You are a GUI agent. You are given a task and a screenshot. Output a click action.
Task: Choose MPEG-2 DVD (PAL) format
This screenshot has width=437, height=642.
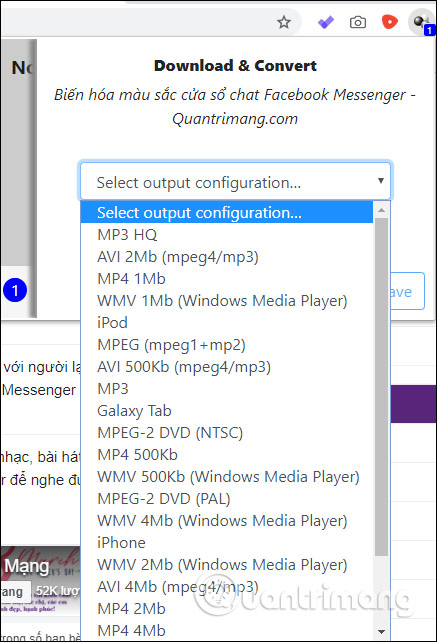click(227, 499)
